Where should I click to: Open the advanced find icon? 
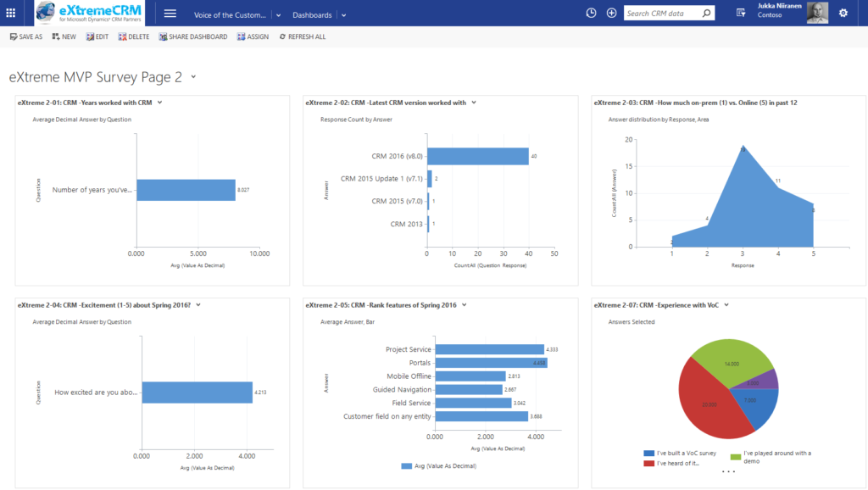click(x=741, y=13)
